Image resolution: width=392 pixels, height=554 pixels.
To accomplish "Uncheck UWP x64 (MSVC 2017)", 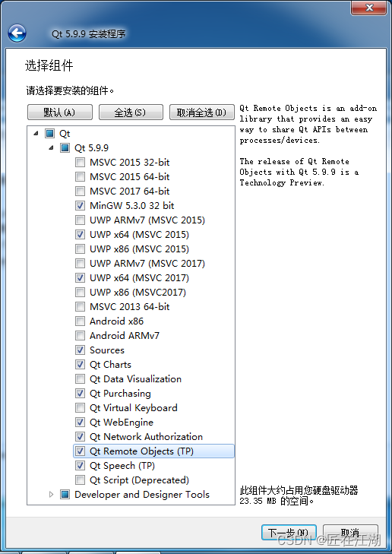I will pyautogui.click(x=81, y=278).
